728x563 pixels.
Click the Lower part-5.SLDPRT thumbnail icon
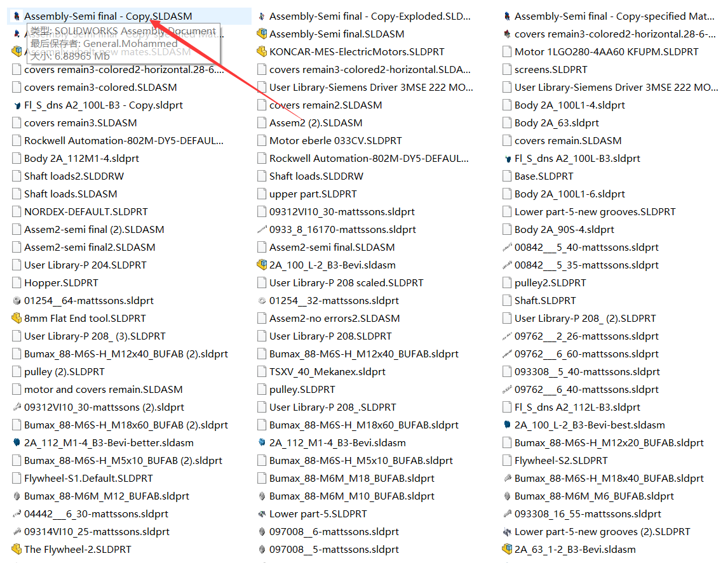[262, 514]
